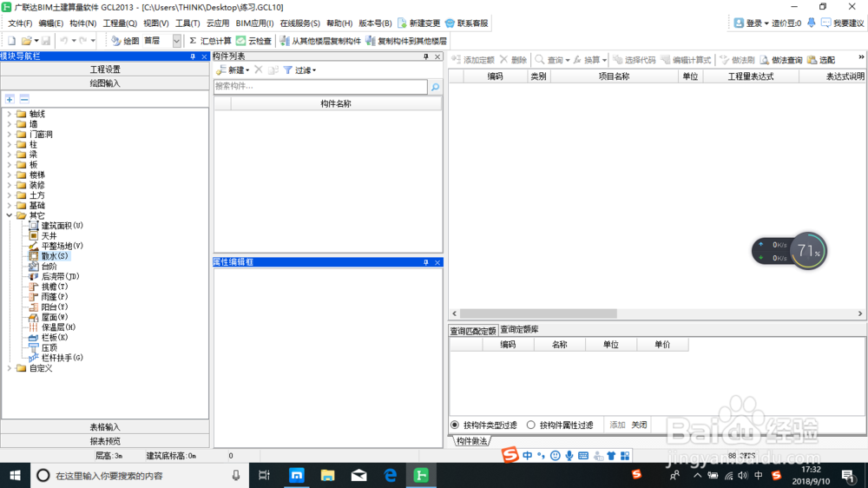Expand the 自定义 tree folder
This screenshot has width=868, height=488.
[9, 368]
